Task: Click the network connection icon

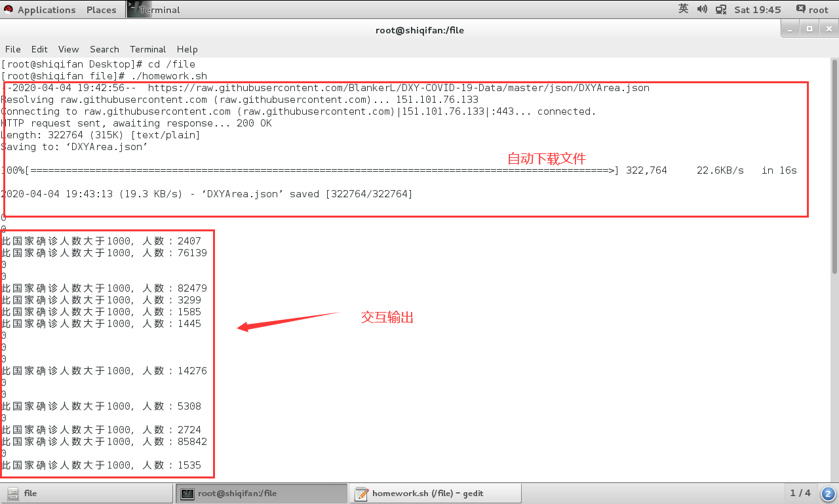Action: tap(721, 9)
